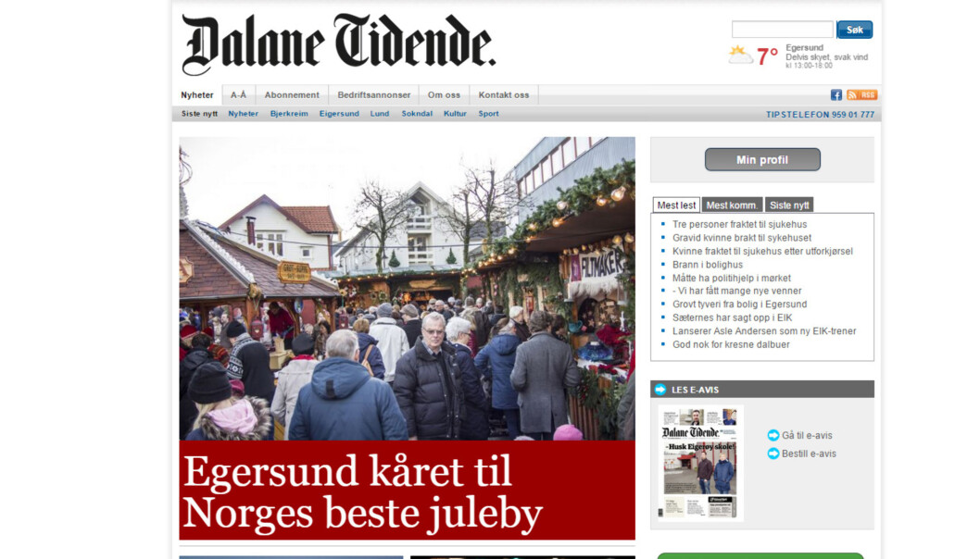Image resolution: width=980 pixels, height=559 pixels.
Task: Select the Nyheter main menu tab
Action: tap(197, 95)
